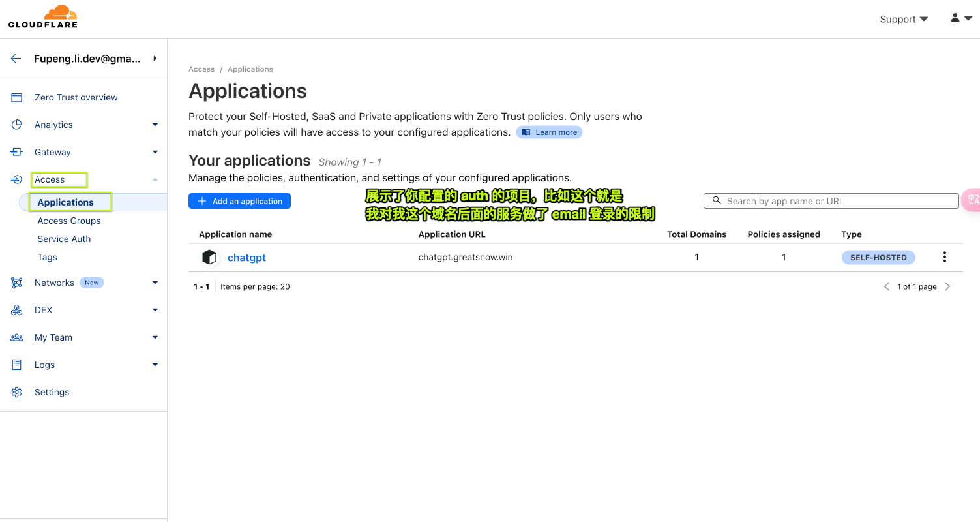The image size is (980, 522).
Task: Click the chatgpt application cube icon
Action: tap(209, 257)
